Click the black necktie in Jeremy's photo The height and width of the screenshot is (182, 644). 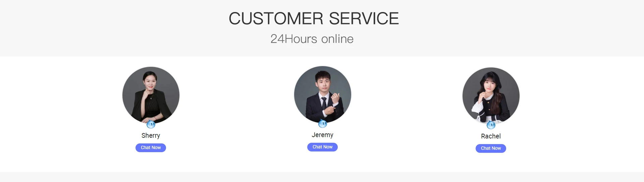coord(324,103)
